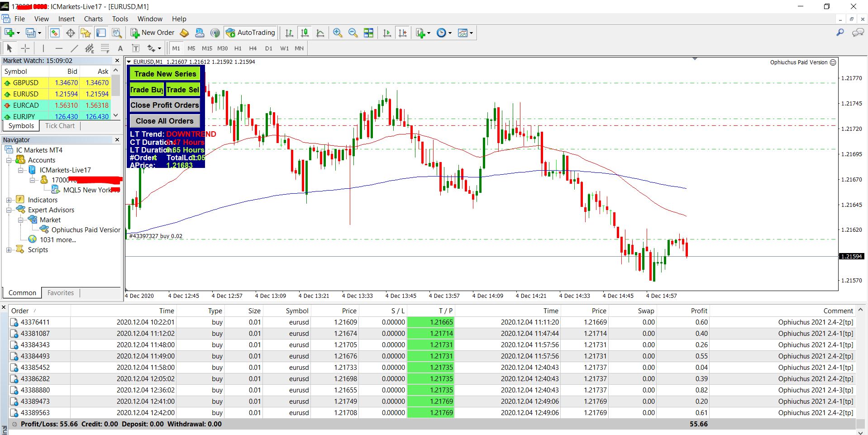Select the EURCAD row in Market Watch

click(x=26, y=105)
